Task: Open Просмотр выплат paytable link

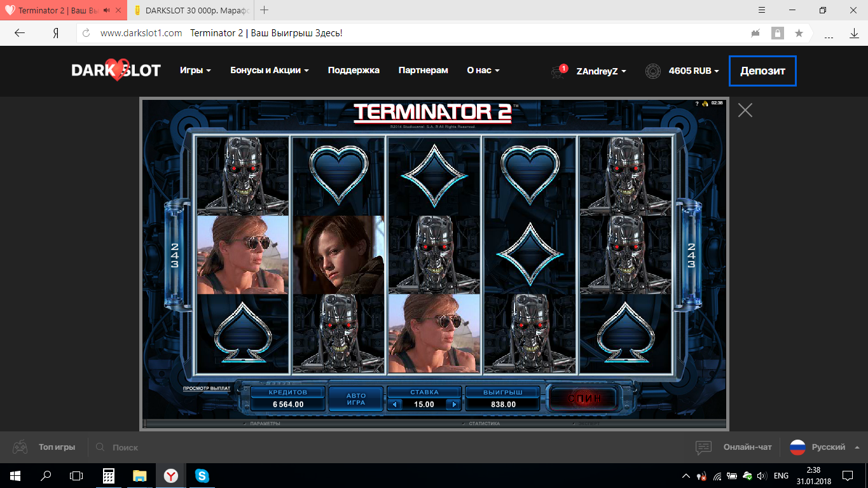Action: (x=207, y=387)
